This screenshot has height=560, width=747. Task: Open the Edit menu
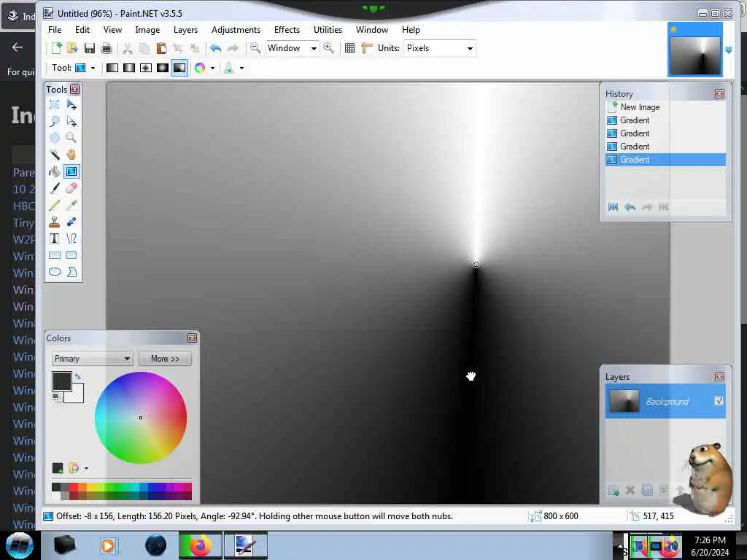tap(82, 29)
